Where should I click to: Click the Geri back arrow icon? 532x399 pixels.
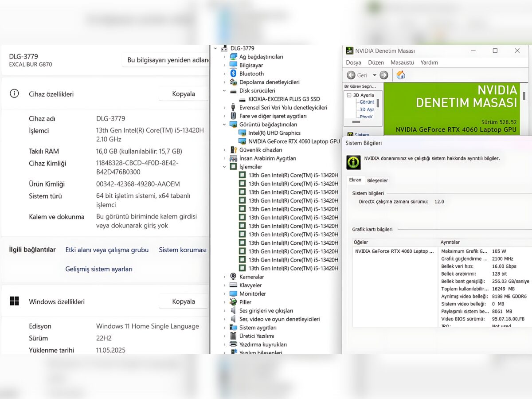point(351,75)
